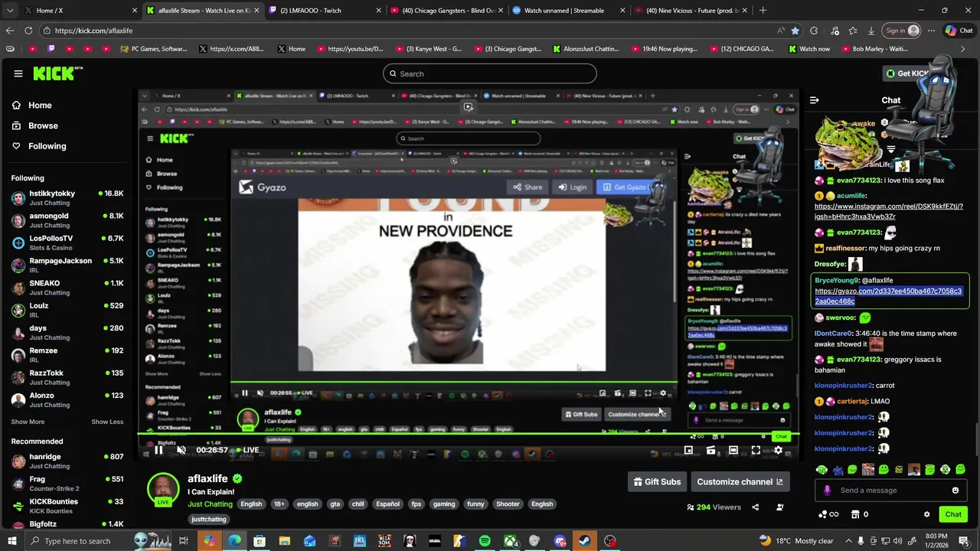Viewport: 980px width, 551px height.
Task: Open Steam from the taskbar
Action: pyautogui.click(x=585, y=541)
